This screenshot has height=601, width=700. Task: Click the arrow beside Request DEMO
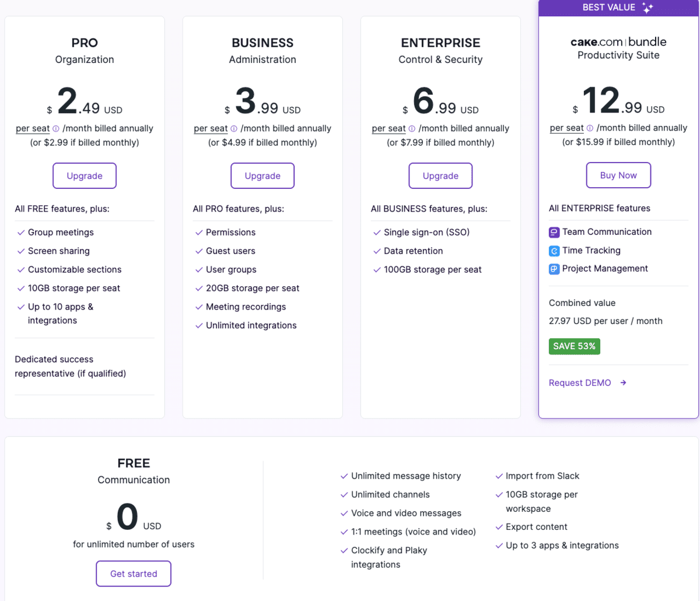[x=624, y=383]
